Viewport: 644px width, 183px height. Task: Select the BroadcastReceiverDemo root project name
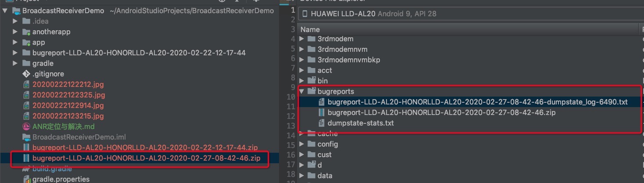63,11
